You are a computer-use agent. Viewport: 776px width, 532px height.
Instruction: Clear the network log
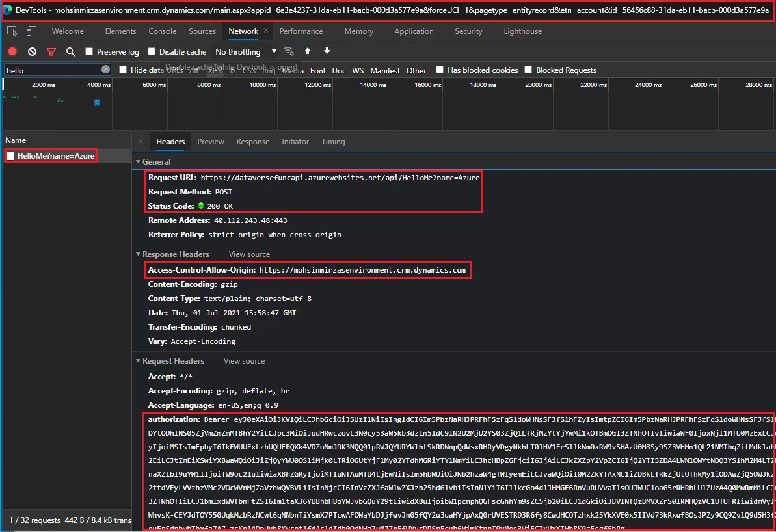(x=32, y=51)
